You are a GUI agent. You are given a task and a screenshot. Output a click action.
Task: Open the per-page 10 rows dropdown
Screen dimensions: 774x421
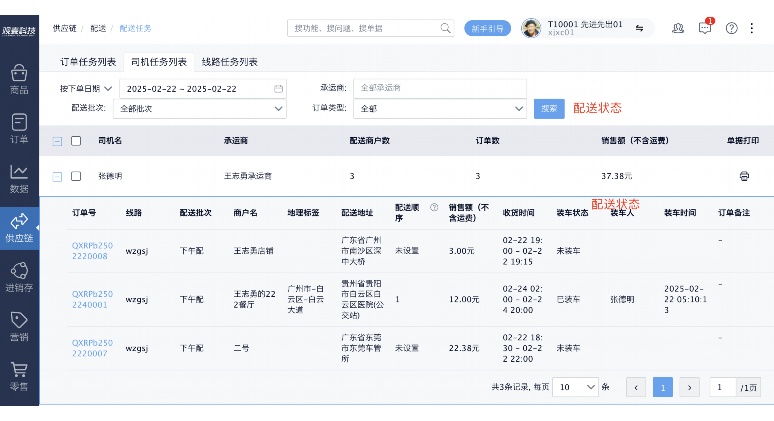click(576, 387)
